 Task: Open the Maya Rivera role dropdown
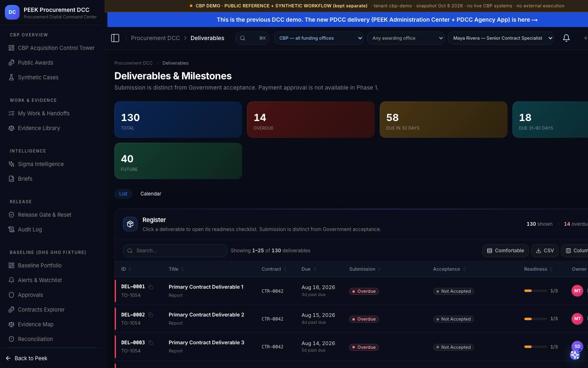pos(501,38)
